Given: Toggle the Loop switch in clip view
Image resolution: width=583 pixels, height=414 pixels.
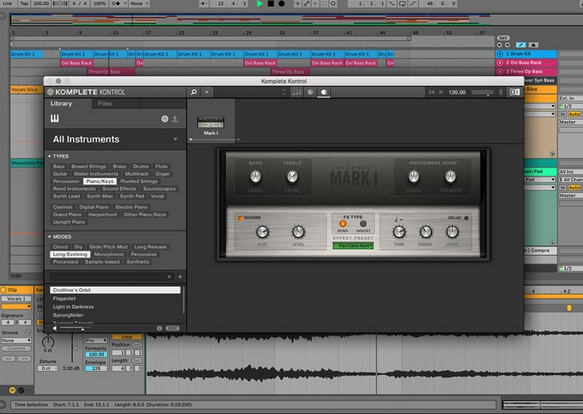Looking at the screenshot, I should tap(126, 337).
